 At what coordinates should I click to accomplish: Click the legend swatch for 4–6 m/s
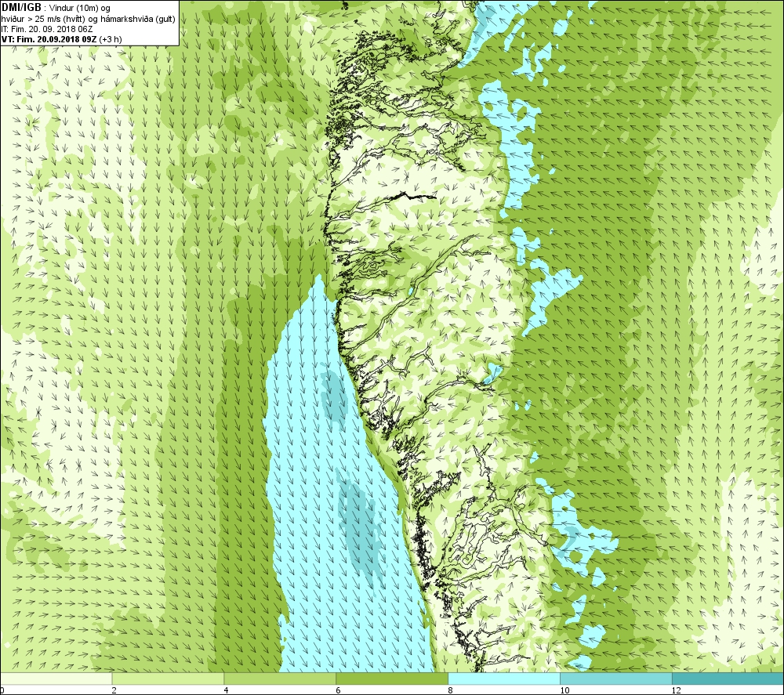[280, 679]
